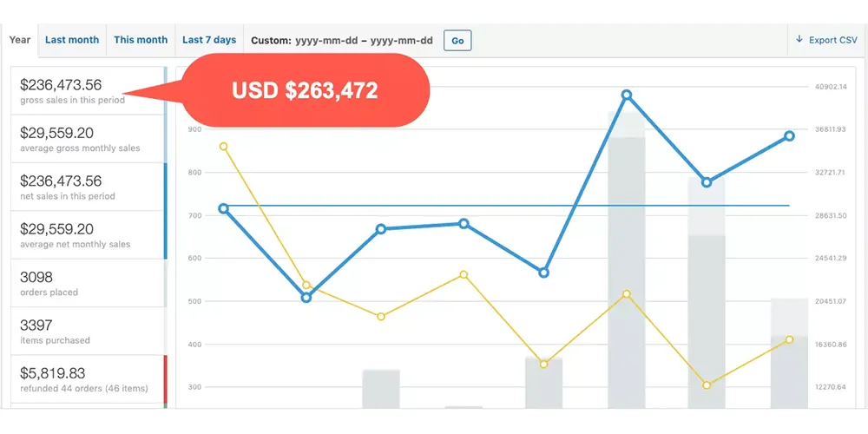Select the This month tab

coord(141,40)
